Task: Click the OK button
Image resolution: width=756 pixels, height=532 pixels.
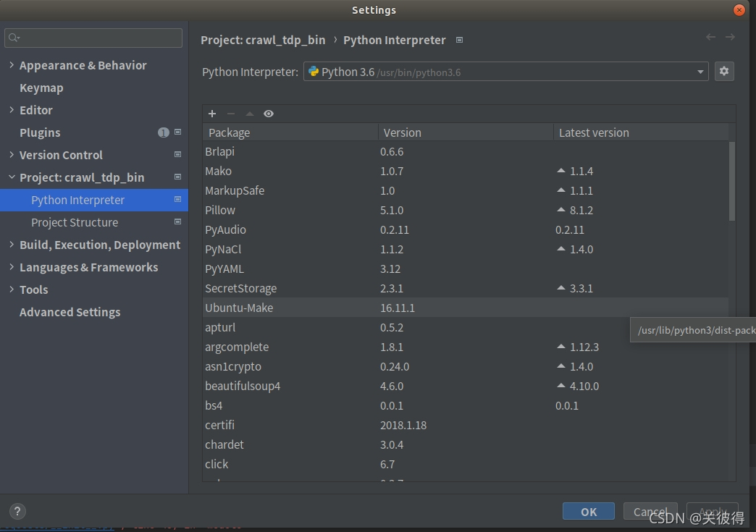Action: tap(588, 511)
